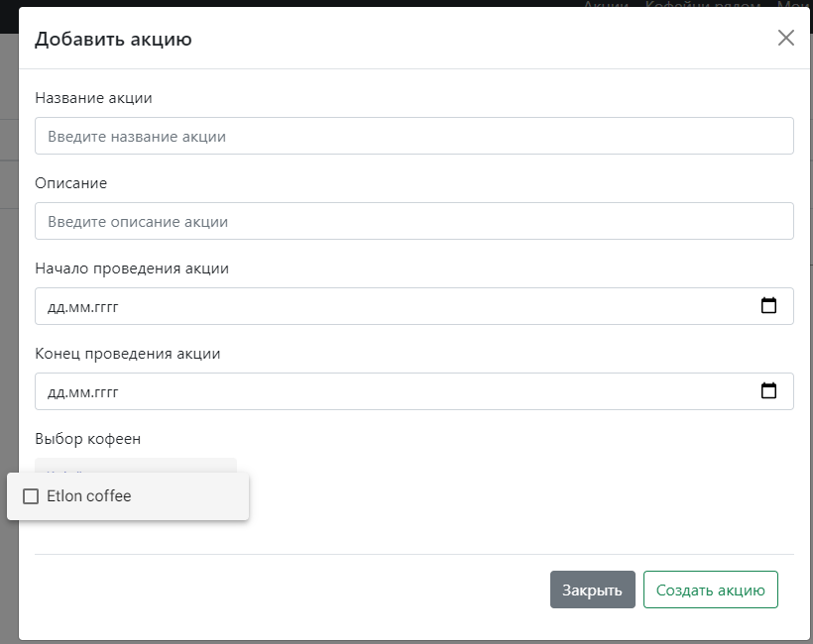Click the Название акции label
This screenshot has width=813, height=644.
pos(93,98)
